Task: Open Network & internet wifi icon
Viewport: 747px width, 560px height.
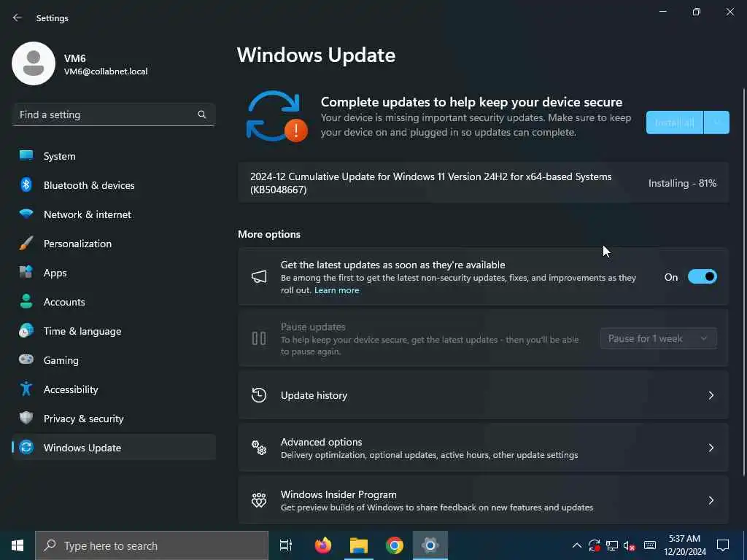Action: (26, 214)
